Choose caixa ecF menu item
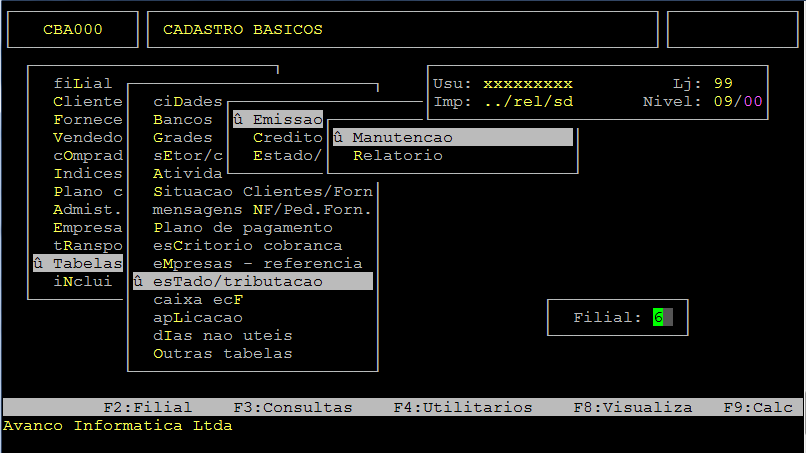 pyautogui.click(x=197, y=299)
